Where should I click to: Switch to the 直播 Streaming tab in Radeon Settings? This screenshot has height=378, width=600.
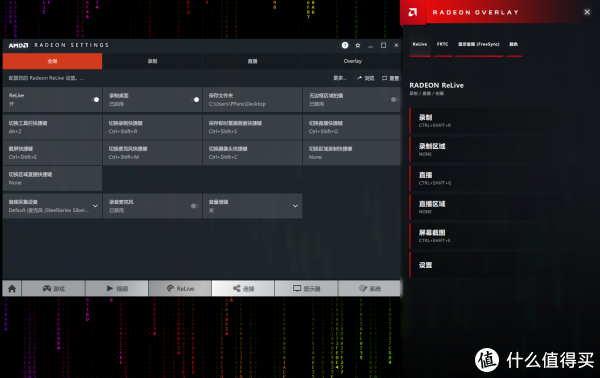click(253, 61)
